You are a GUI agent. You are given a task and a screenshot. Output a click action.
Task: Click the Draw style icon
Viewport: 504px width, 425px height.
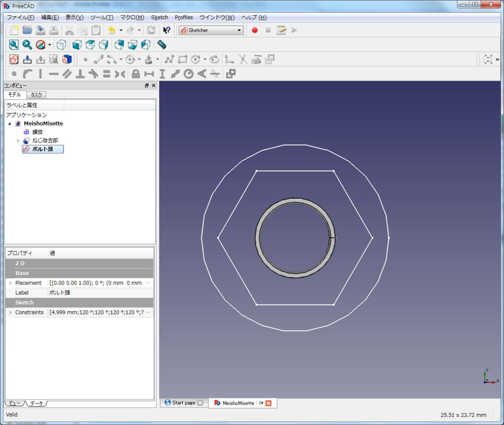pyautogui.click(x=40, y=45)
